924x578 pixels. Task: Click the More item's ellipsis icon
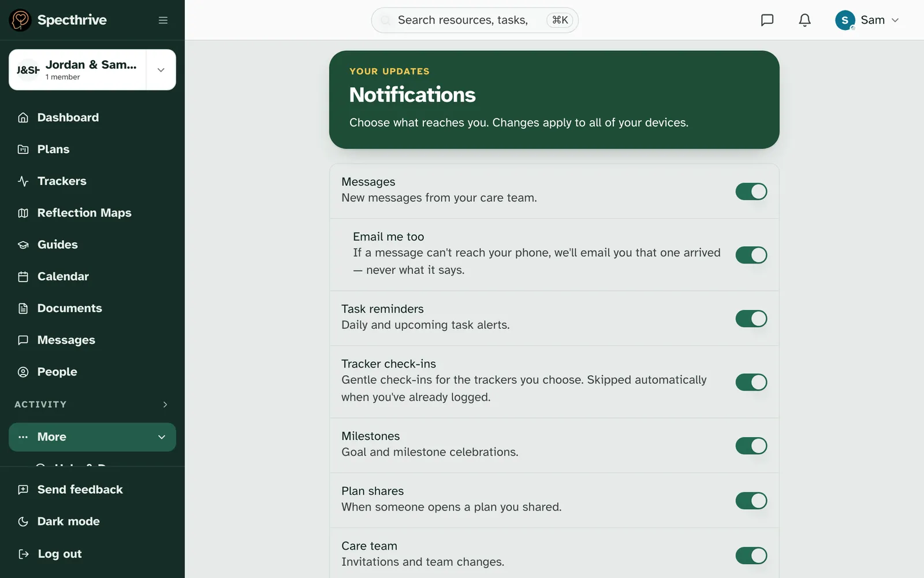[x=23, y=438]
